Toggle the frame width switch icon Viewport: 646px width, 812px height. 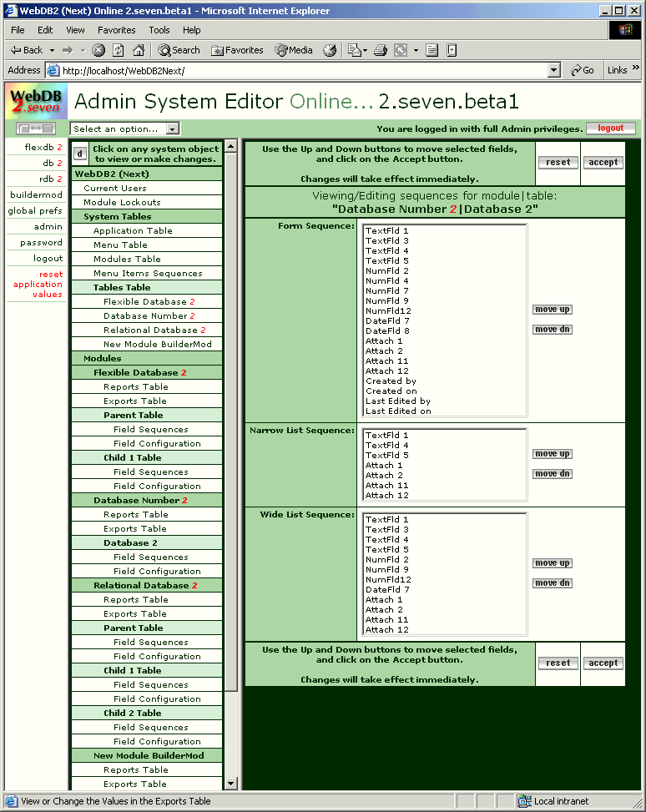36,129
